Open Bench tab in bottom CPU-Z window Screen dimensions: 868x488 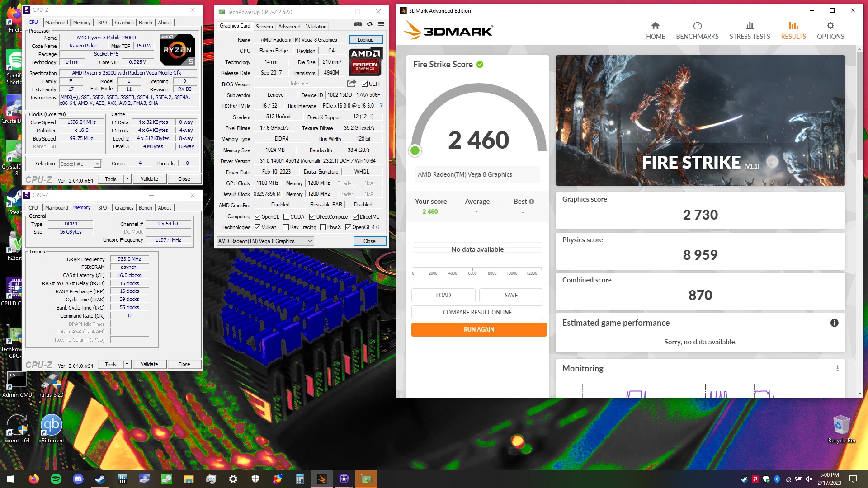(x=145, y=208)
